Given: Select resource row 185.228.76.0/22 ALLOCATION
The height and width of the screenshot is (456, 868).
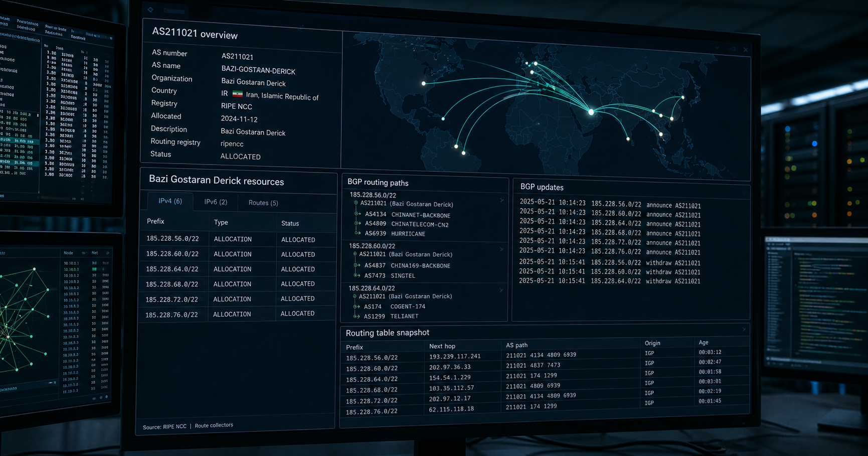Looking at the screenshot, I should (x=236, y=314).
